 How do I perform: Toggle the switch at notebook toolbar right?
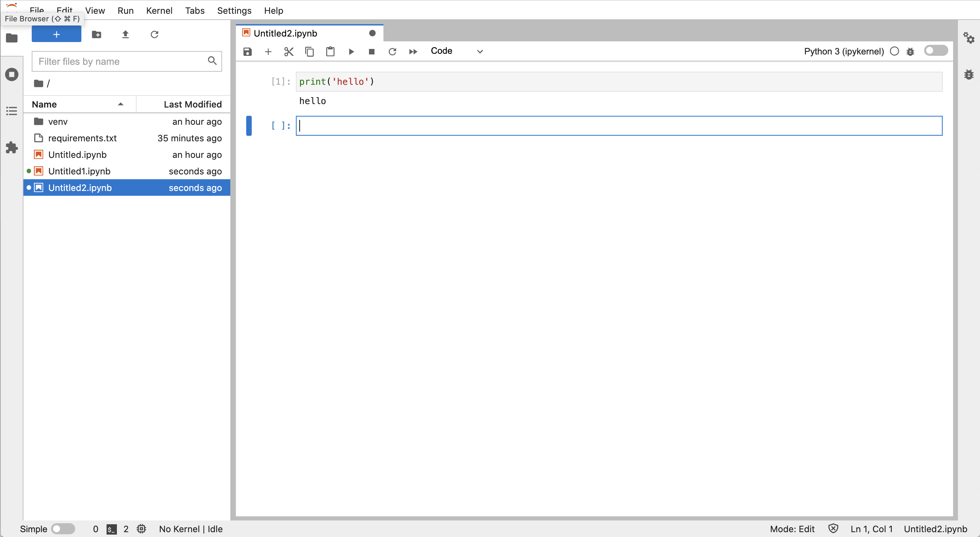click(936, 51)
